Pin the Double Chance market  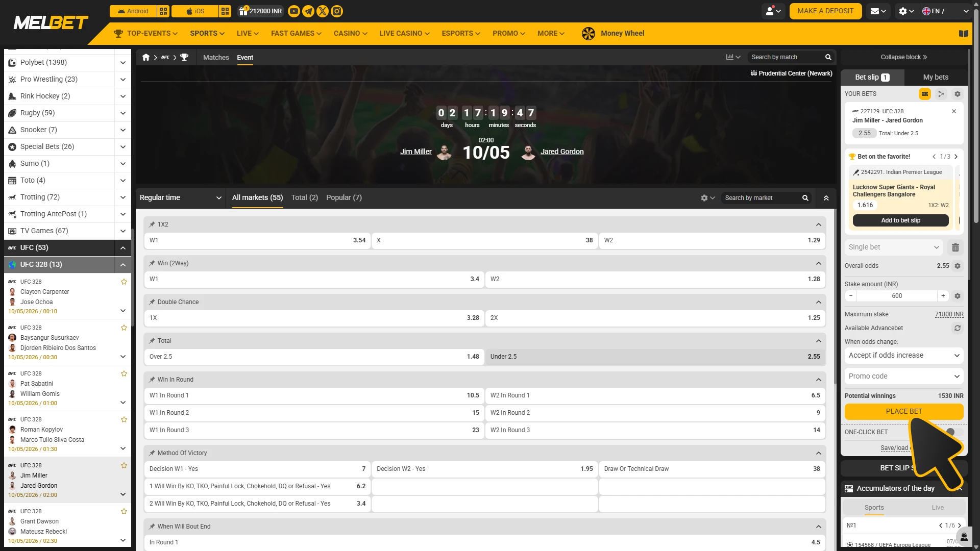coord(152,302)
